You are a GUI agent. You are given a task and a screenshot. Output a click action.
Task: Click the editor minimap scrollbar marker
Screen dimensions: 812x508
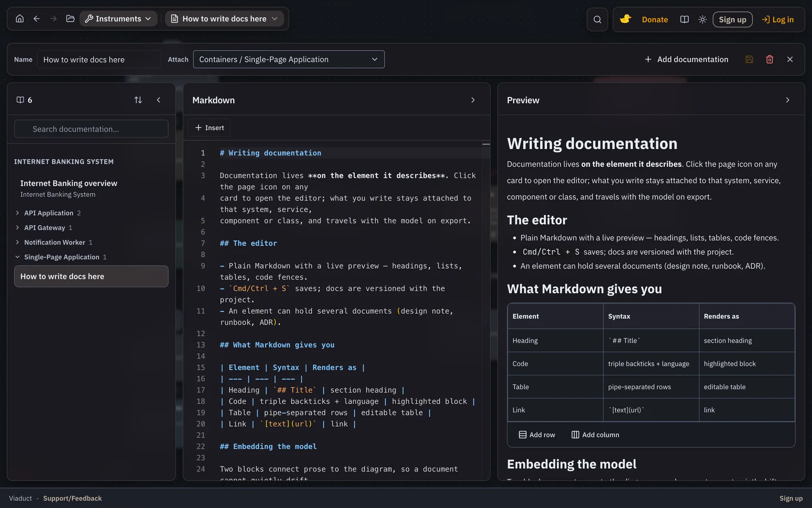(x=486, y=144)
